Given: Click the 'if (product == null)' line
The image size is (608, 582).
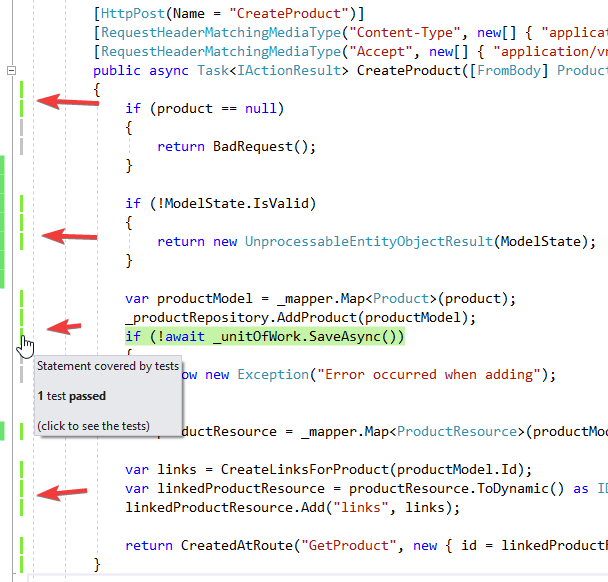Looking at the screenshot, I should [x=205, y=109].
